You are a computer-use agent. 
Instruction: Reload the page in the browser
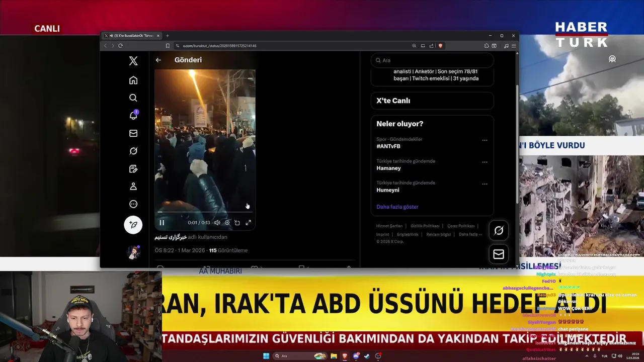point(120,46)
